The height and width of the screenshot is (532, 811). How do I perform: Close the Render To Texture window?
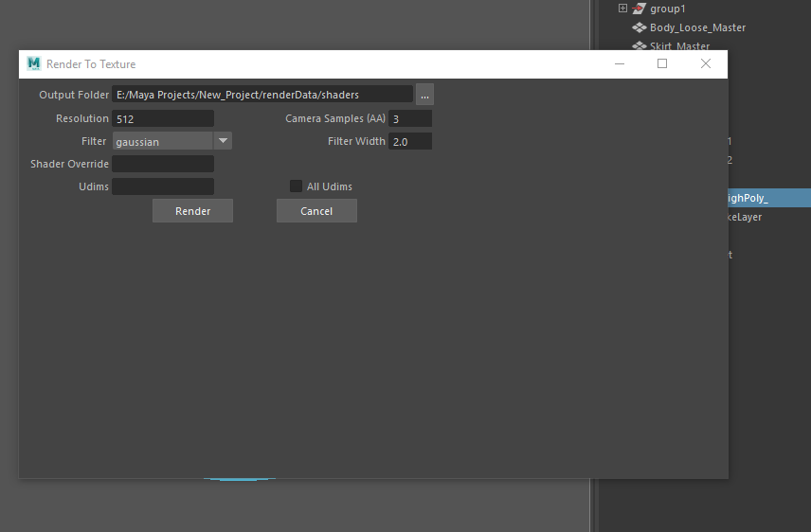click(x=706, y=63)
